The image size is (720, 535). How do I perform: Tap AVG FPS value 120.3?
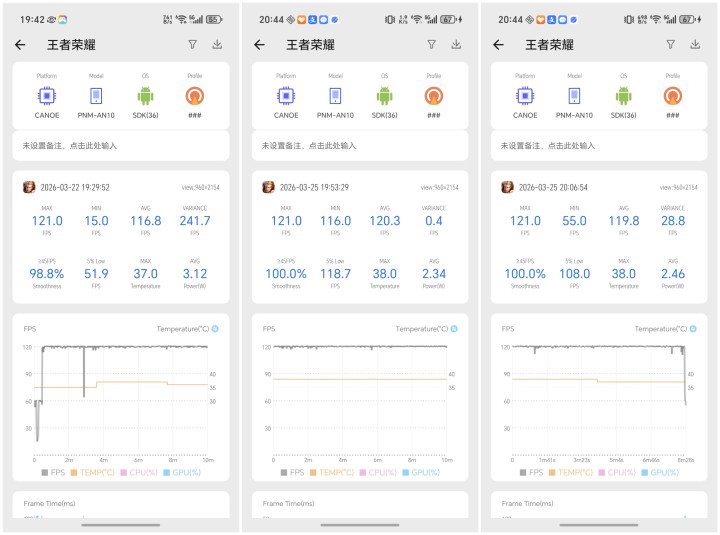tap(385, 221)
